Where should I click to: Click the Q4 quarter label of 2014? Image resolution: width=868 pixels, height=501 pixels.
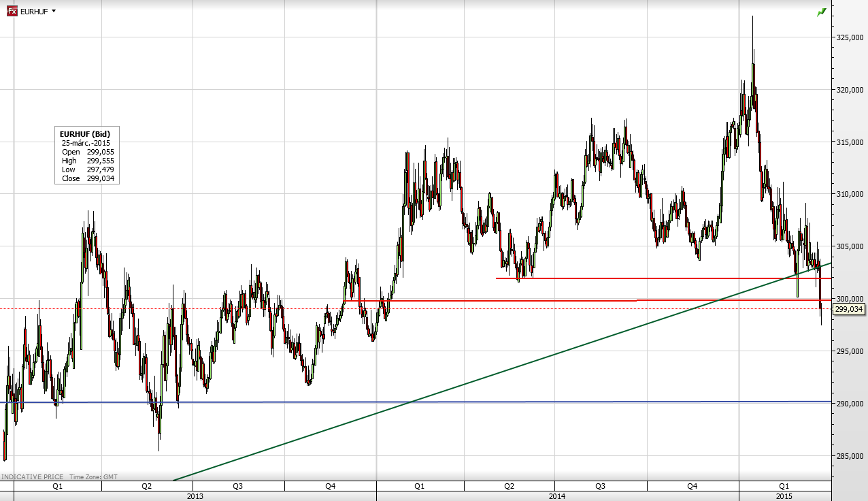click(692, 487)
